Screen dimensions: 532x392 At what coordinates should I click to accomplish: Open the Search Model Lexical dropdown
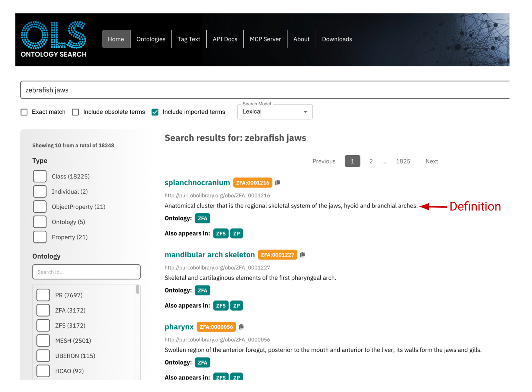pyautogui.click(x=275, y=112)
